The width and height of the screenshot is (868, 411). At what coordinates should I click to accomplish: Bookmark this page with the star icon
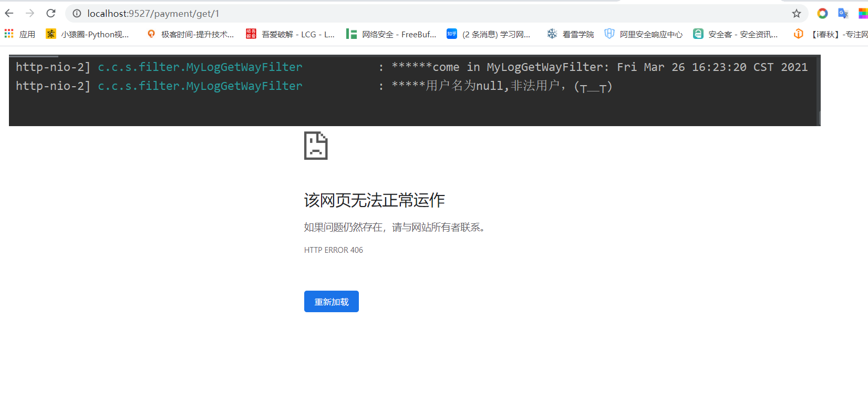[x=797, y=14]
